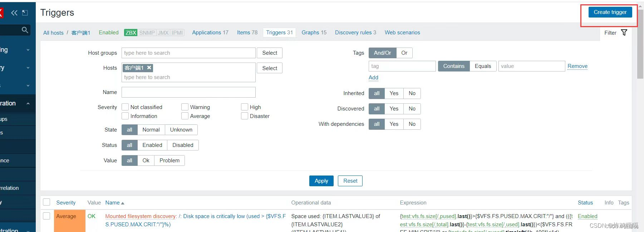
Task: Open the 客户端1 host breadcrumb link
Action: pos(81,33)
